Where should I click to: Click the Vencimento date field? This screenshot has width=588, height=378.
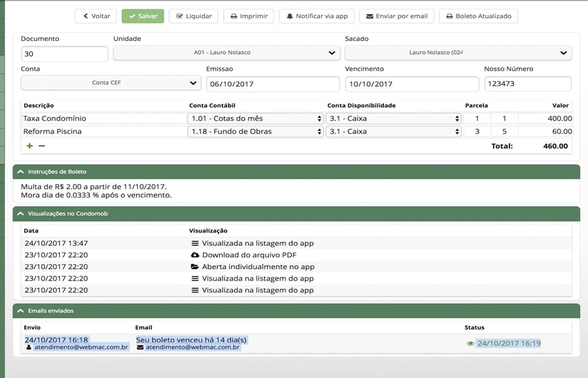click(412, 84)
